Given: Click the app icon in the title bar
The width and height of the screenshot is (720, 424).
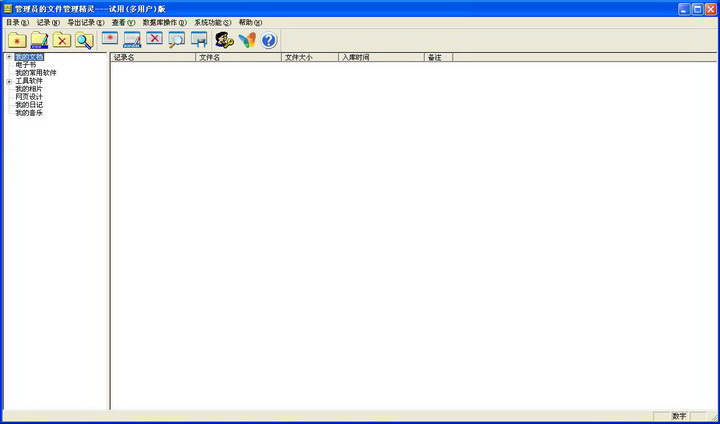Looking at the screenshot, I should tap(8, 9).
